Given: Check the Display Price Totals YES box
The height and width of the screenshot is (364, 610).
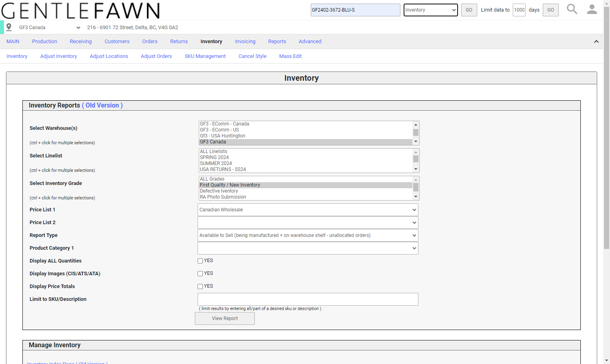Looking at the screenshot, I should tap(200, 286).
